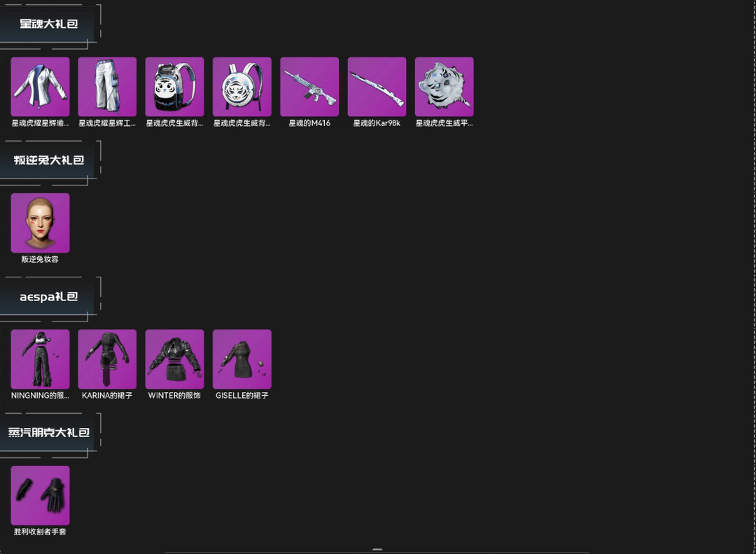Click the 胜利收割者手套 gloves item
This screenshot has width=756, height=554.
tap(40, 496)
